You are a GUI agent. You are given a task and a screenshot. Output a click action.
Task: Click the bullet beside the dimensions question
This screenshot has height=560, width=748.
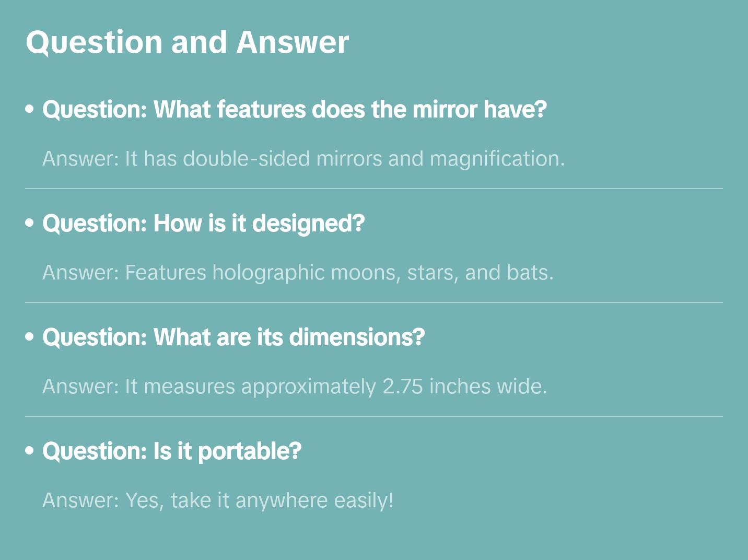(30, 337)
